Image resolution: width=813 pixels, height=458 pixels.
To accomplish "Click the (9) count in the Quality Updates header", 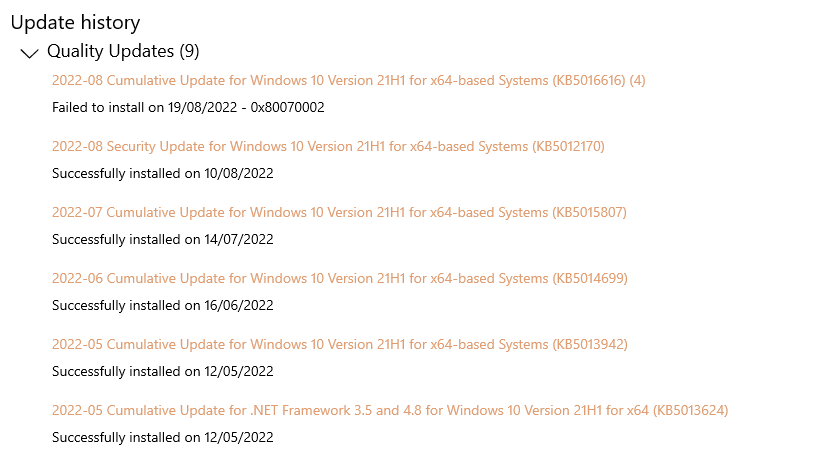I will coord(189,51).
